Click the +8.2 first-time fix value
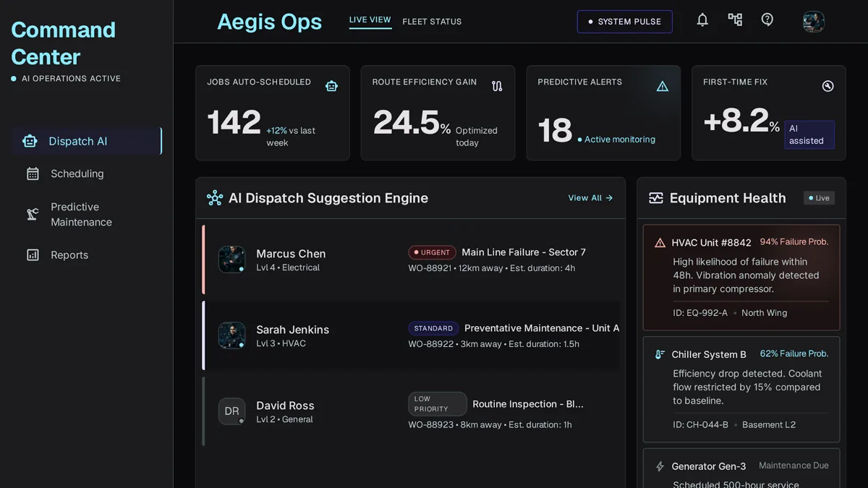This screenshot has width=868, height=488. click(x=736, y=122)
